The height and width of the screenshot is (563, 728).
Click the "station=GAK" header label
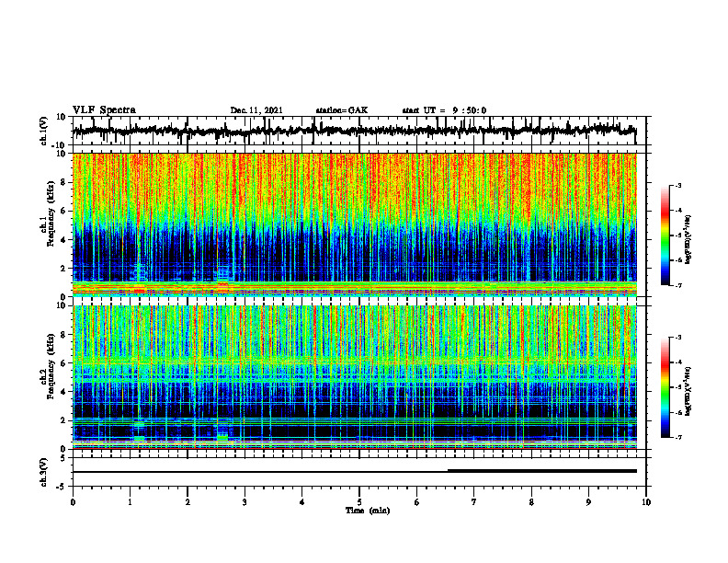point(342,110)
